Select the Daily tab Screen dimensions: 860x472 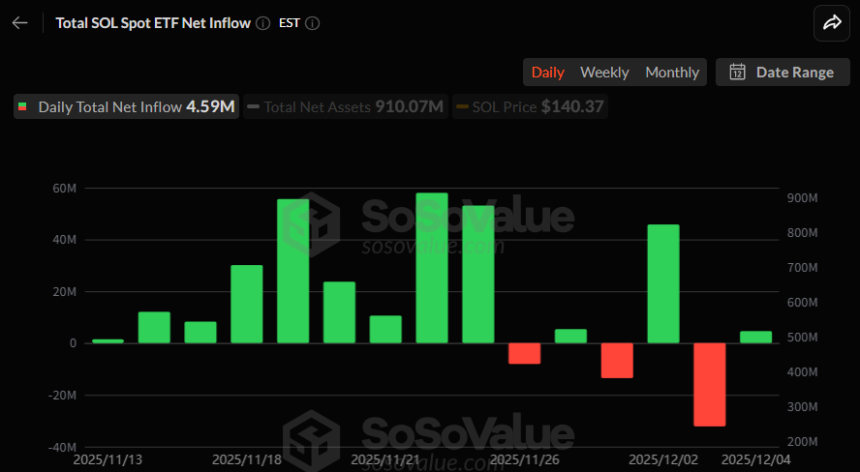tap(547, 72)
